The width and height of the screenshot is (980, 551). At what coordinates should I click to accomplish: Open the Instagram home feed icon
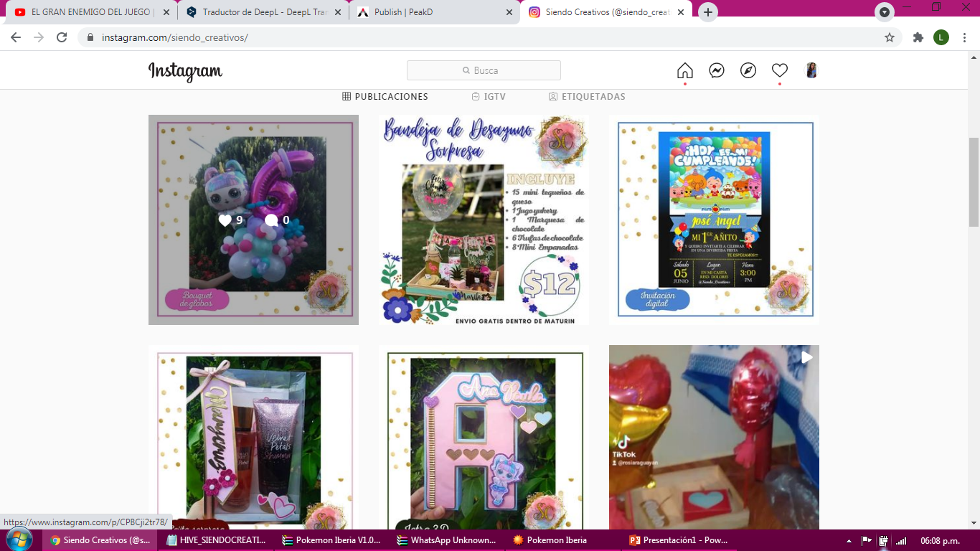tap(685, 70)
